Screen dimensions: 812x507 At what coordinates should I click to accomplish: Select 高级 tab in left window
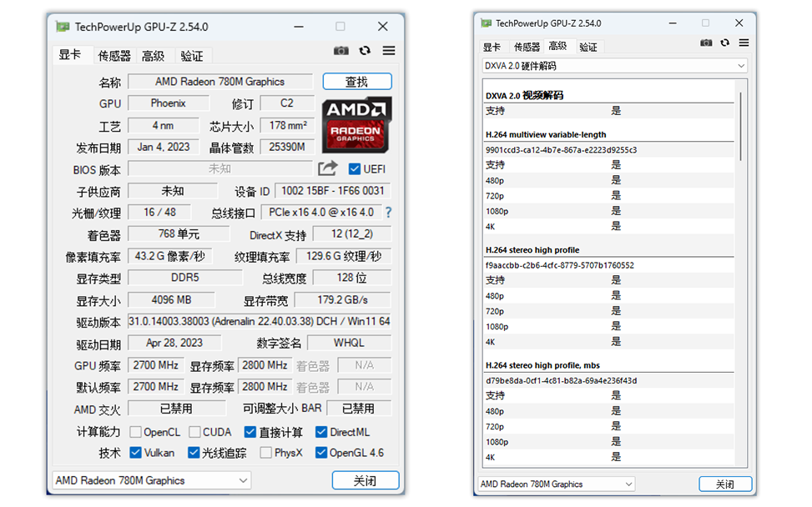click(x=154, y=56)
